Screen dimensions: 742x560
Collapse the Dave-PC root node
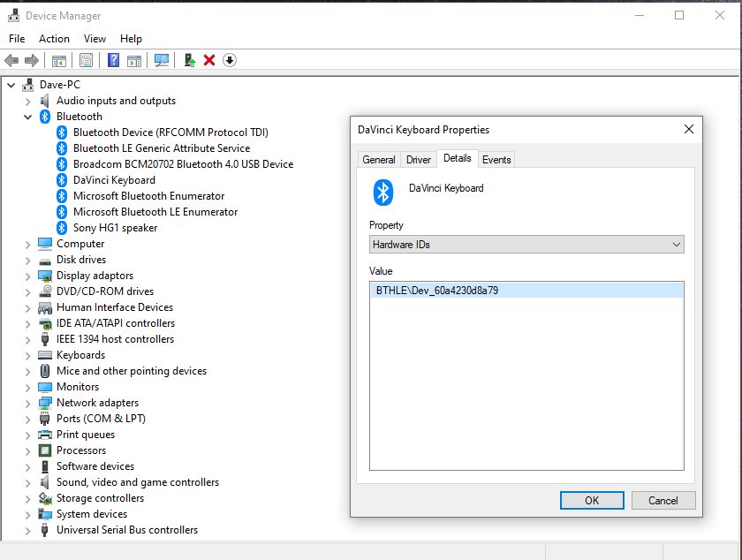(x=11, y=85)
